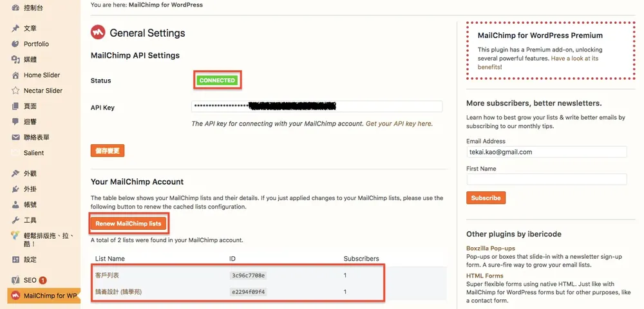Click into the API Key field
The height and width of the screenshot is (309, 644).
[x=317, y=106]
